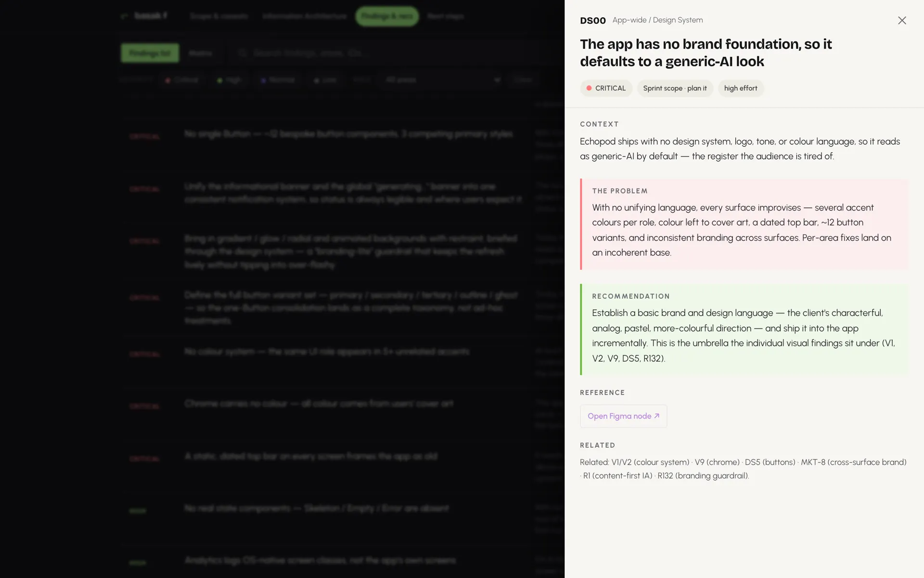Open the 'Bring in gradient / glow' finding row
The width and height of the screenshot is (924, 578).
pos(342,251)
